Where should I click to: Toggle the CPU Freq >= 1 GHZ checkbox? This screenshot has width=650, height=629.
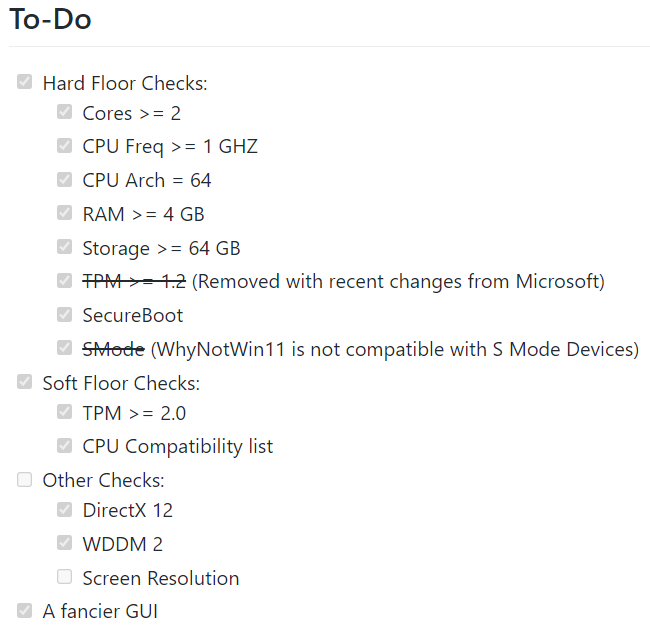coord(65,146)
